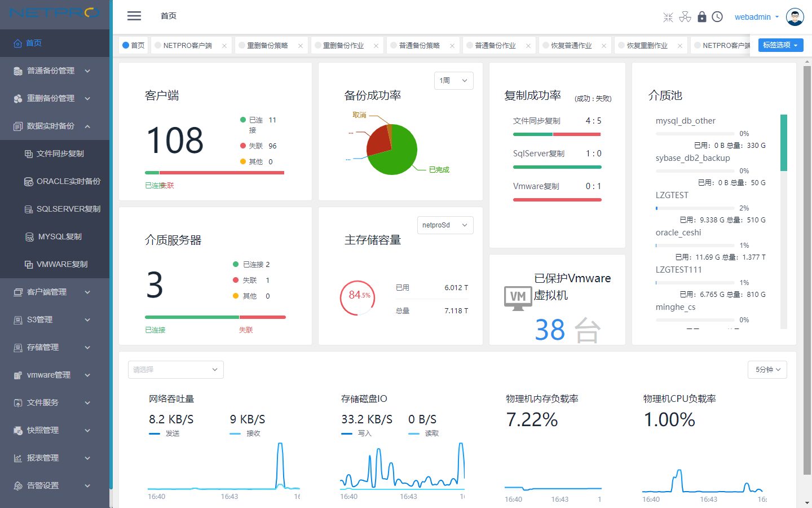Screen dimensions: 812x508
Task: Click the 客户端管理 icon
Action: click(18, 292)
